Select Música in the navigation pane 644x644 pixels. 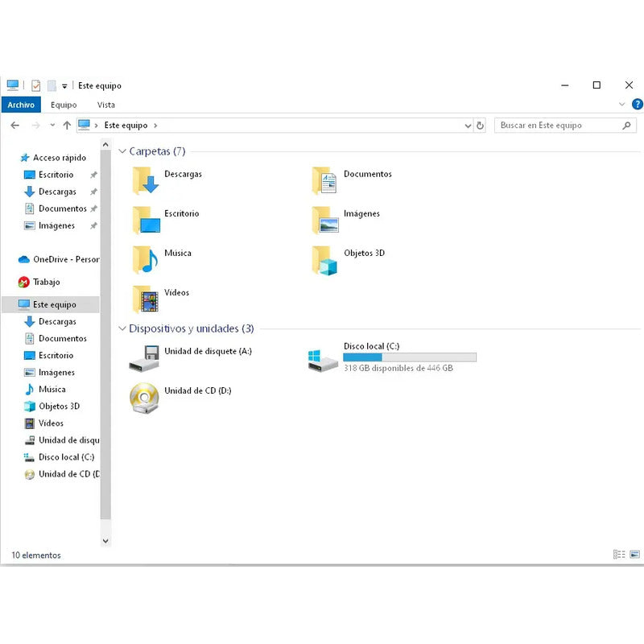coord(52,390)
